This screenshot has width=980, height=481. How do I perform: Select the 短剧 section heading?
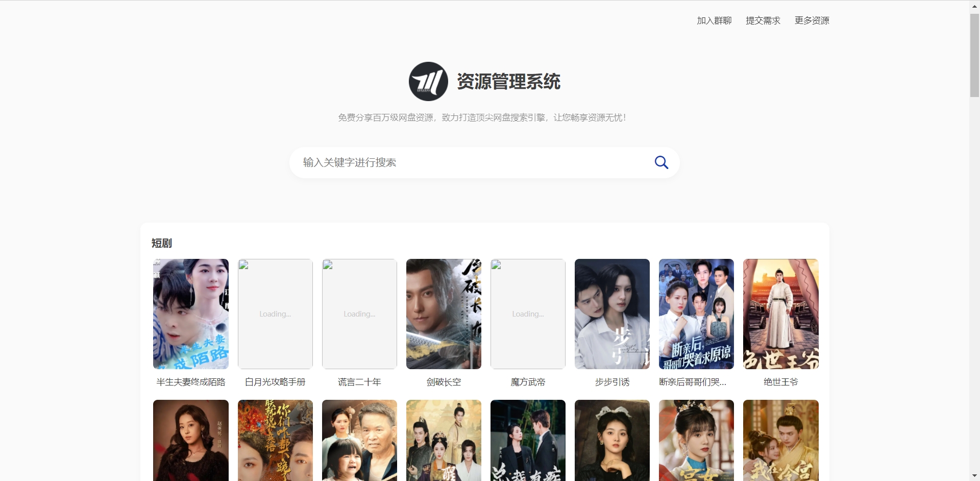[x=162, y=243]
